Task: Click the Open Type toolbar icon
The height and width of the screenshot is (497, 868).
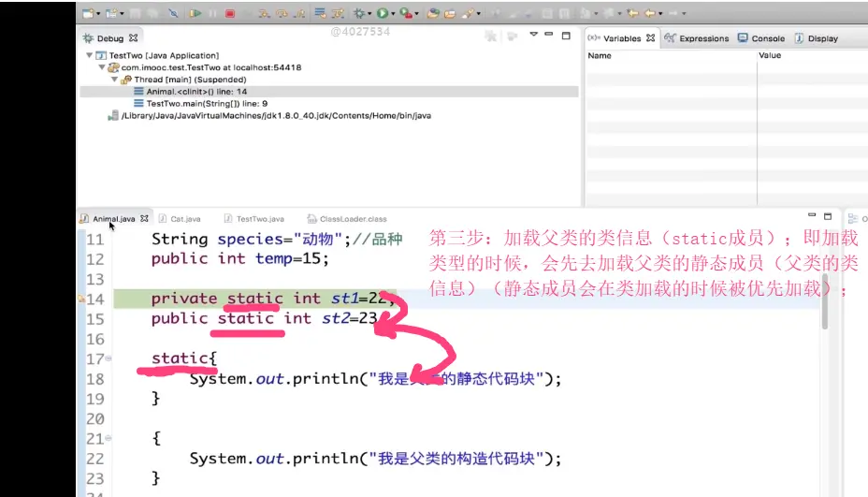Action: pos(433,13)
